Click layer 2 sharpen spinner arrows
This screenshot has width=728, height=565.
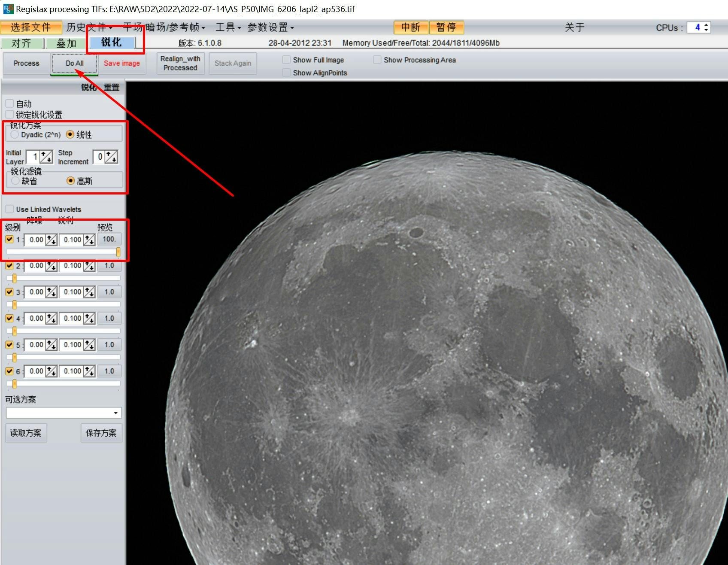89,266
